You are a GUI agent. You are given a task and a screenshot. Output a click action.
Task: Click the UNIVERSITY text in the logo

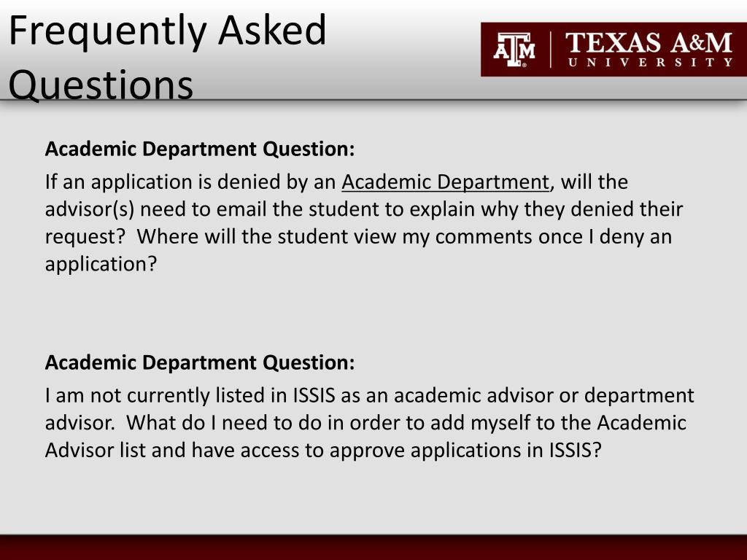(650, 63)
